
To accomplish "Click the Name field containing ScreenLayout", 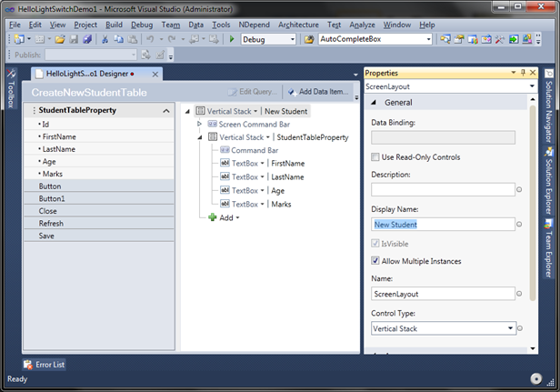I will [x=443, y=294].
